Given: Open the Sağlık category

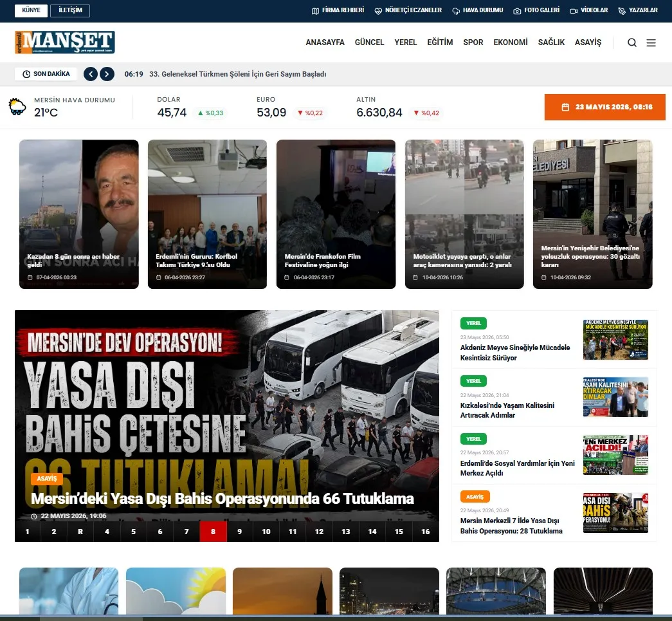Looking at the screenshot, I should [x=551, y=42].
